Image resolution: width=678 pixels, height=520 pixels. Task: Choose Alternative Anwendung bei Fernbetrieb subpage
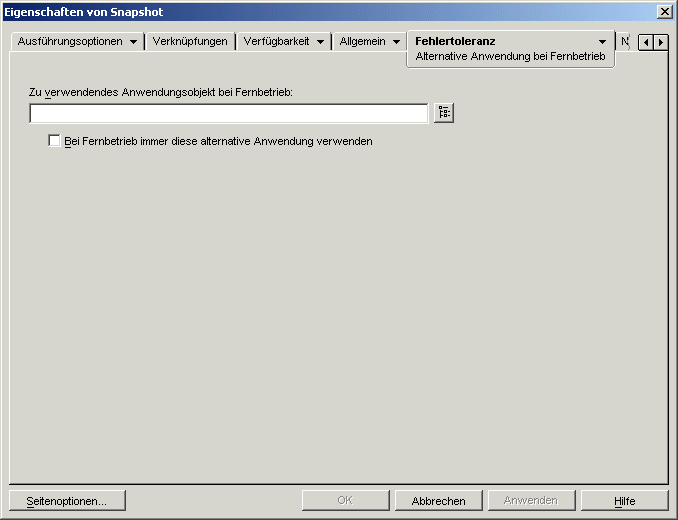tap(510, 56)
